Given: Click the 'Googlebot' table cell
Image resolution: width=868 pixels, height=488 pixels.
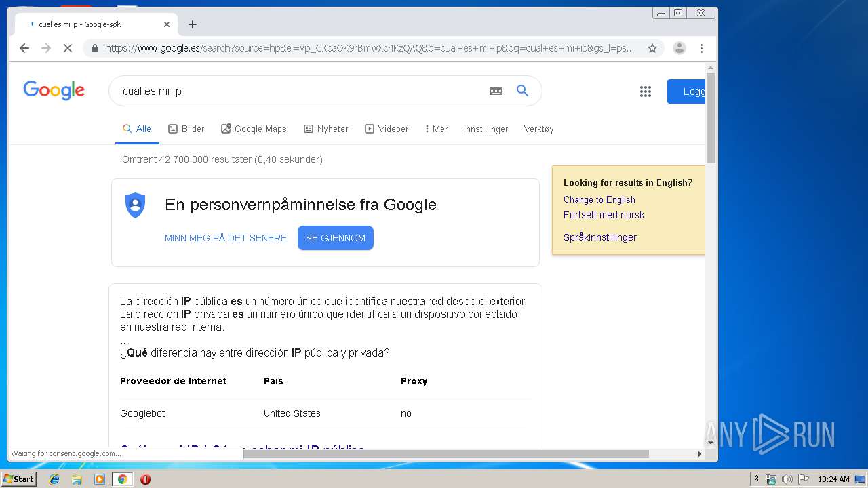Looking at the screenshot, I should (142, 413).
